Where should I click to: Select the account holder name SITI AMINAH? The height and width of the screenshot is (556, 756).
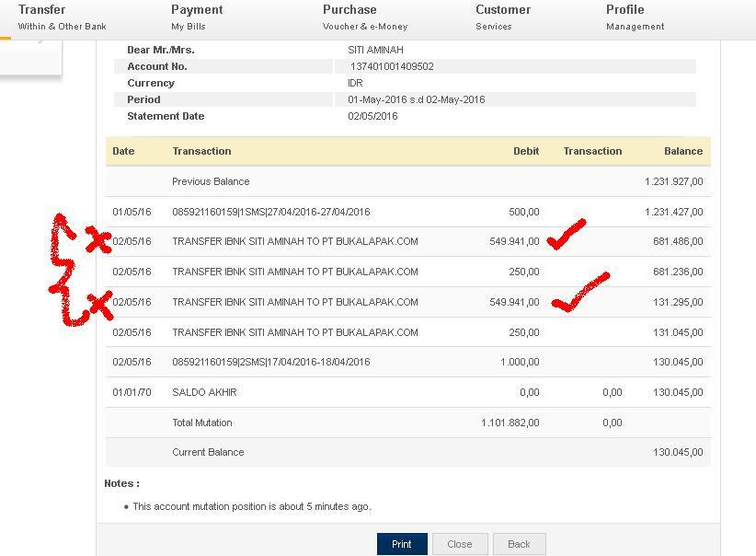[375, 50]
